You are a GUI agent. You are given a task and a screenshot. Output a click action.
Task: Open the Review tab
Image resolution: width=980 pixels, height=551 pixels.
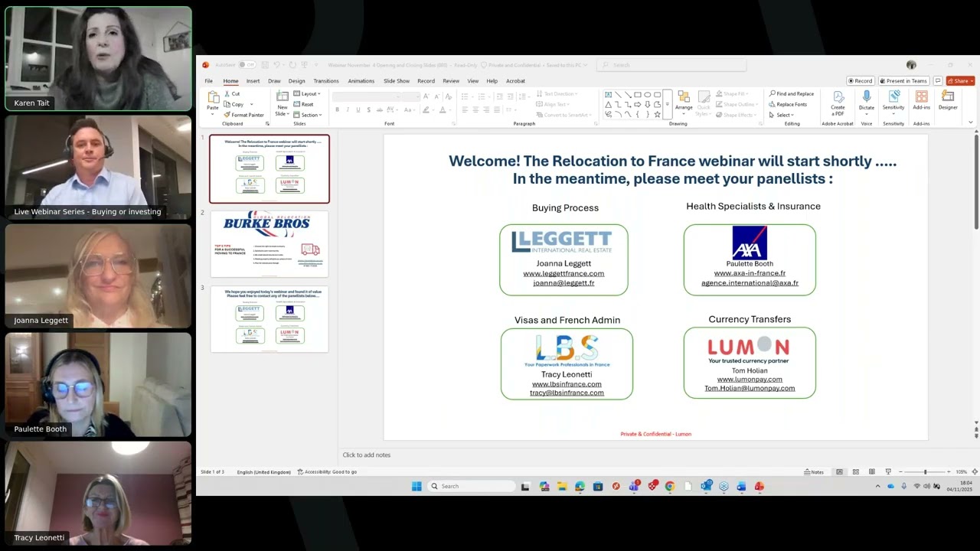[451, 80]
